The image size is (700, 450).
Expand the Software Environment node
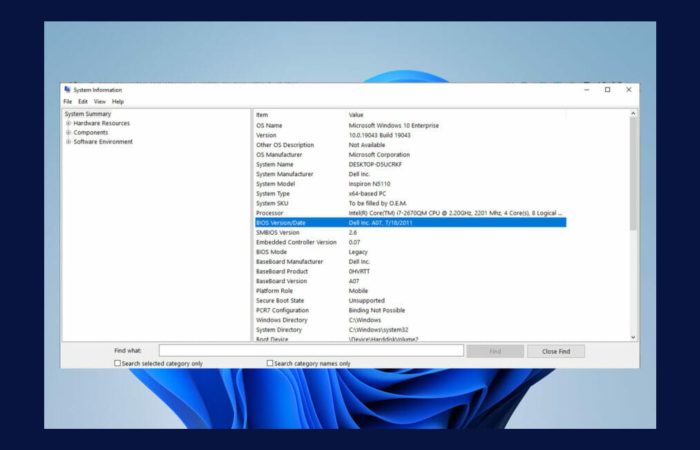(68, 142)
